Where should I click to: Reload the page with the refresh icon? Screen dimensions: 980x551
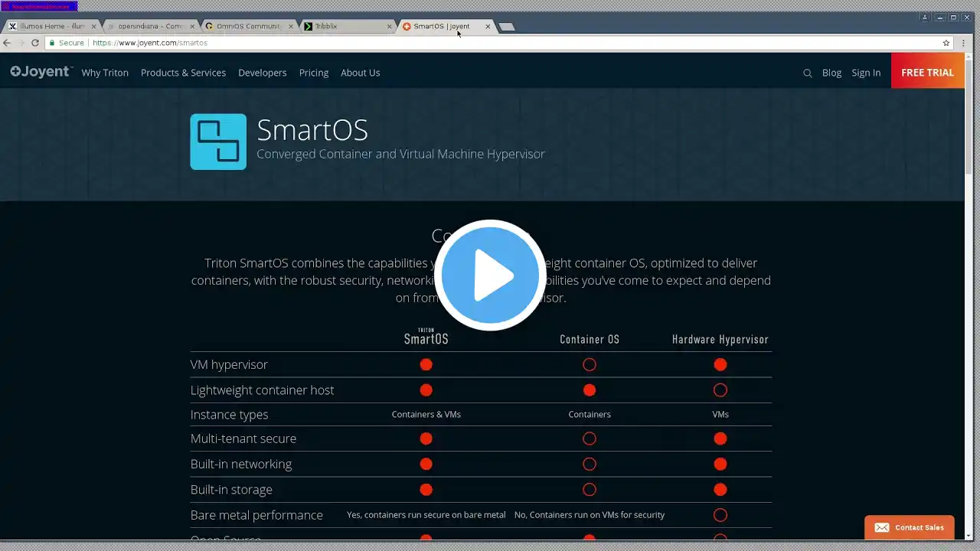coord(35,43)
